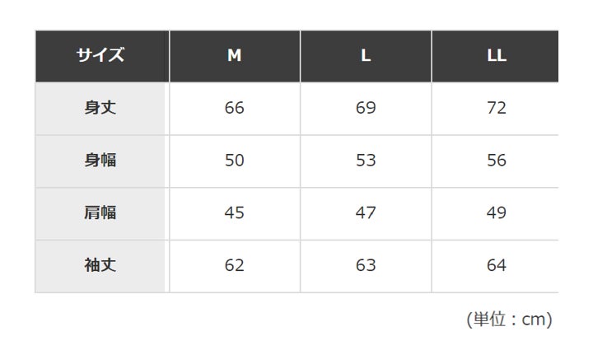Pick the 49 shoulder width cell

tap(496, 212)
